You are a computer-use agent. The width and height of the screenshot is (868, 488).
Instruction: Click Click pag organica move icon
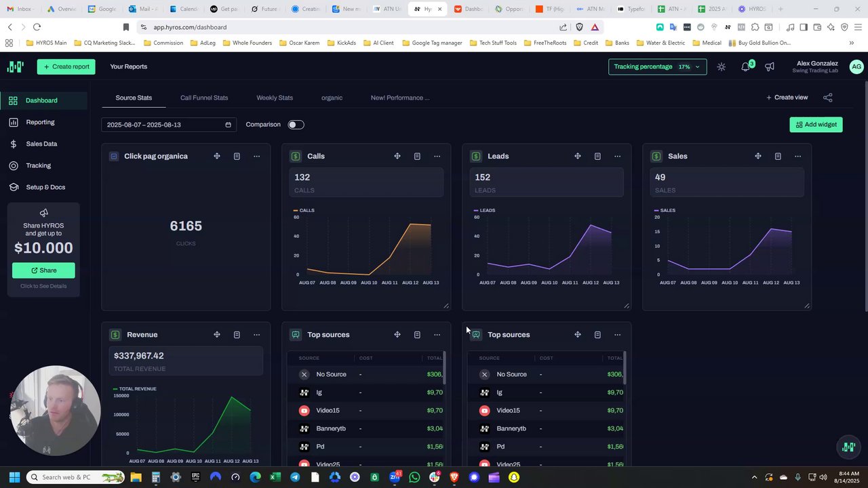(x=217, y=156)
